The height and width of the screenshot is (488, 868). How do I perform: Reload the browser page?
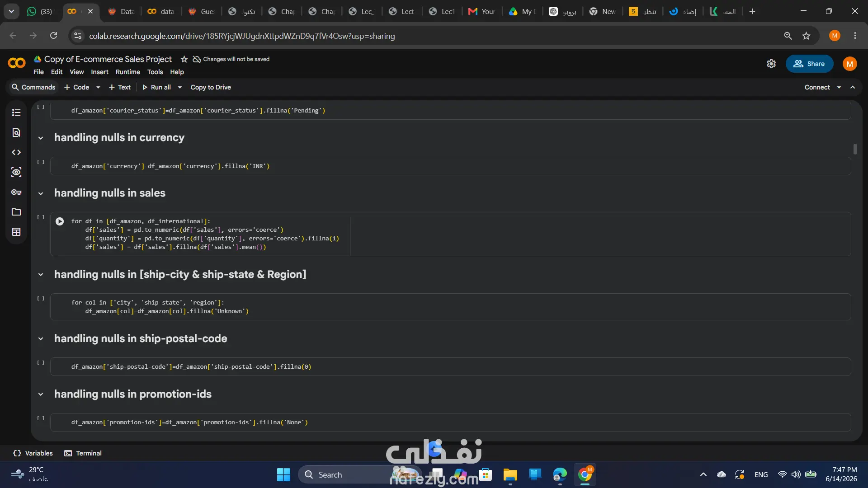53,36
